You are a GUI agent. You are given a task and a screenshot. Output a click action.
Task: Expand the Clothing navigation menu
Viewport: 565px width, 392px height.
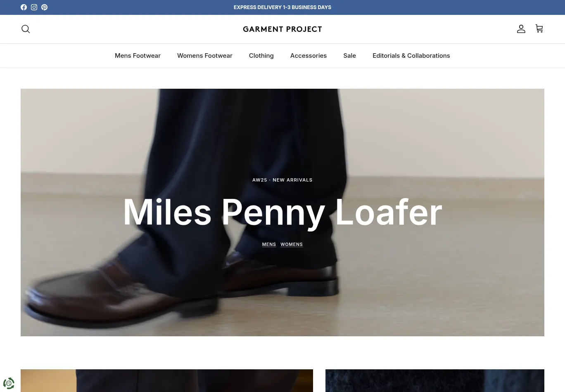tap(261, 56)
